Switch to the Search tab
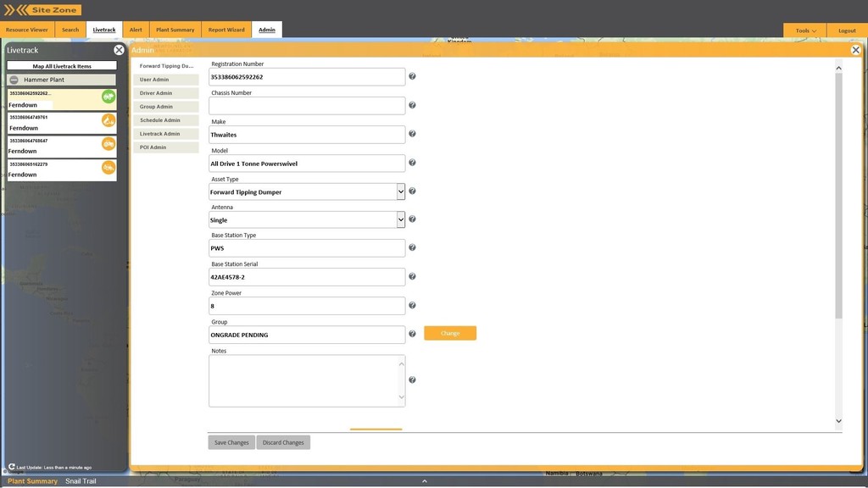 (70, 30)
